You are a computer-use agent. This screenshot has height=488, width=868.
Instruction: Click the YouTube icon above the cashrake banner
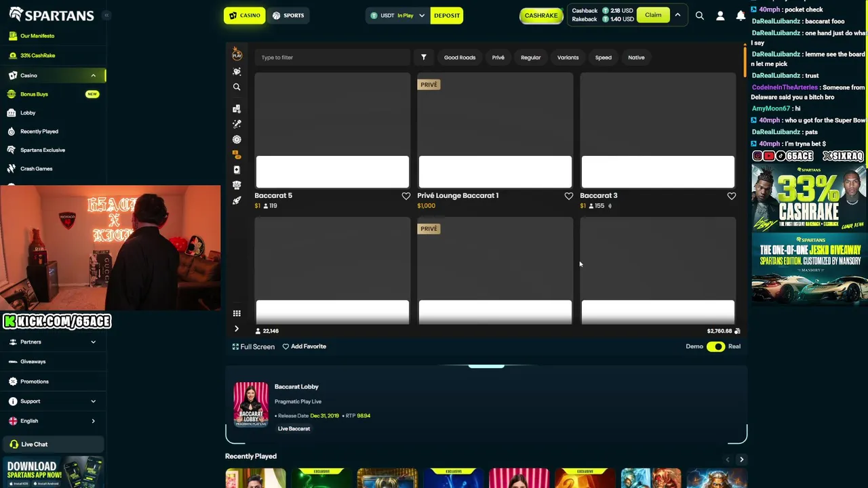click(769, 156)
